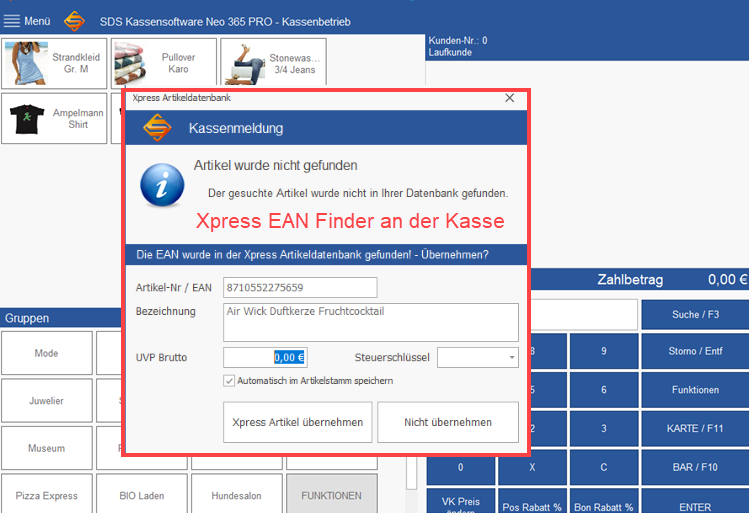Select the Juwelier group
This screenshot has height=513, width=749.
[x=46, y=400]
